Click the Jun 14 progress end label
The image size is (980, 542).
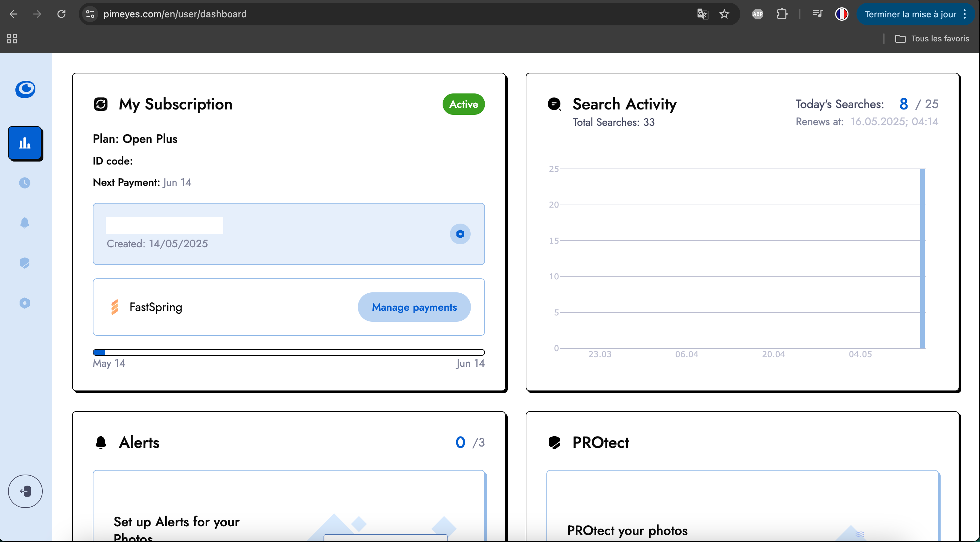(x=470, y=363)
